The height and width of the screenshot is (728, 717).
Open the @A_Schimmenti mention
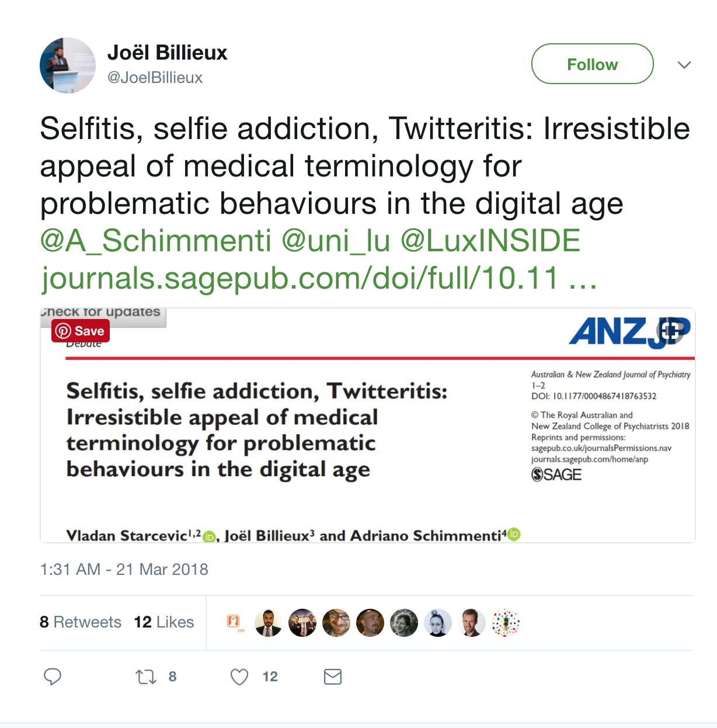[155, 241]
